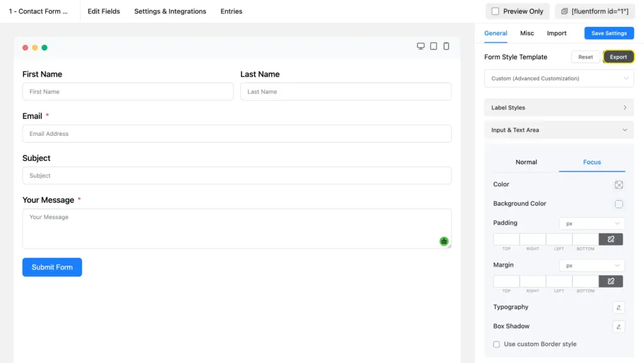Screen dimensions: 644x363
Task: Expand the Label Styles section
Action: (x=559, y=108)
